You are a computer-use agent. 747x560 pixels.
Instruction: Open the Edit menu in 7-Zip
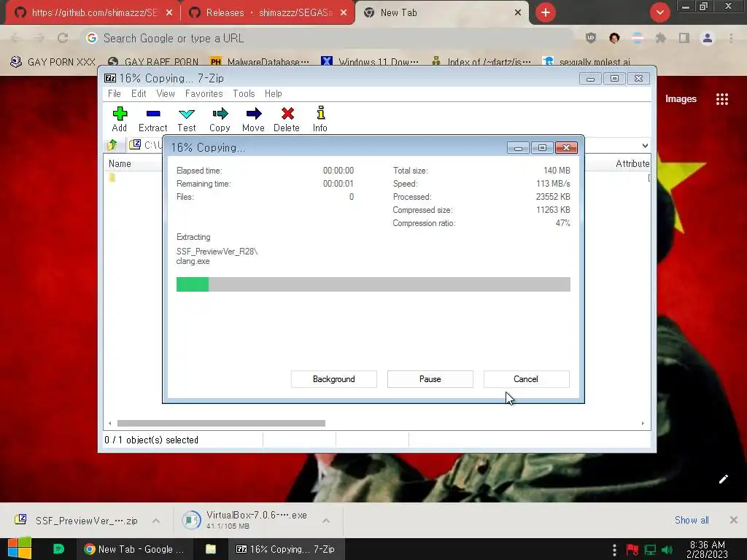[139, 94]
